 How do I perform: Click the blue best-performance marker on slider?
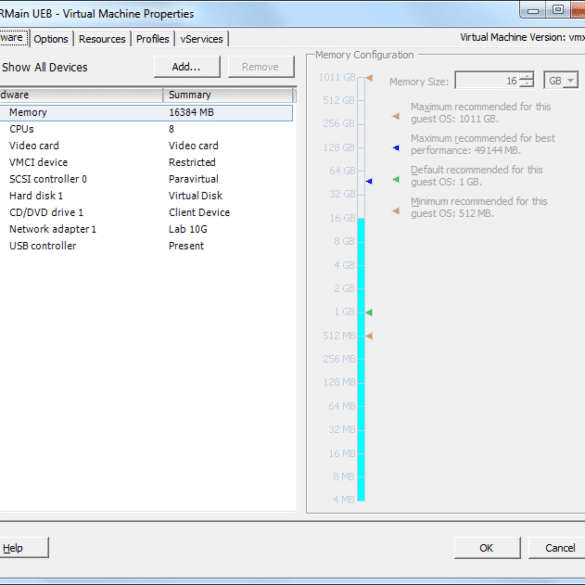(369, 181)
